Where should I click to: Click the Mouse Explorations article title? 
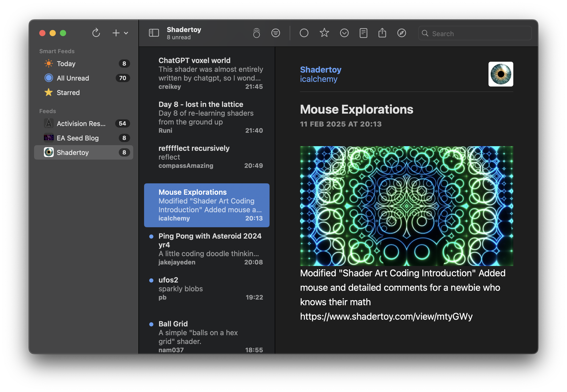(357, 109)
